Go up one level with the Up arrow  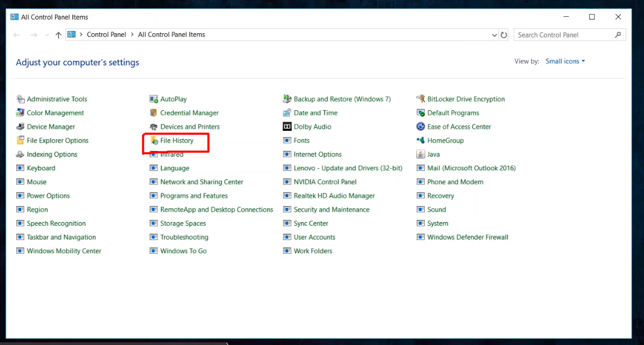pos(58,35)
